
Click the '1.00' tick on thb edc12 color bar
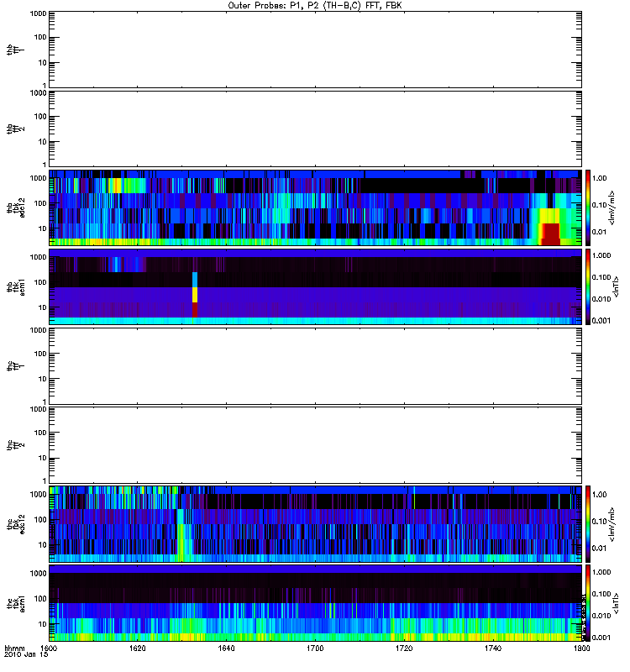pyautogui.click(x=599, y=178)
